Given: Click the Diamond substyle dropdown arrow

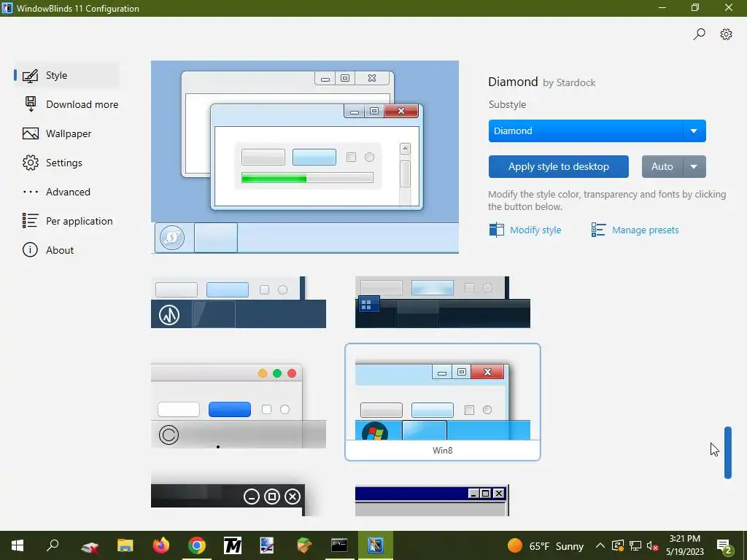Looking at the screenshot, I should click(694, 131).
